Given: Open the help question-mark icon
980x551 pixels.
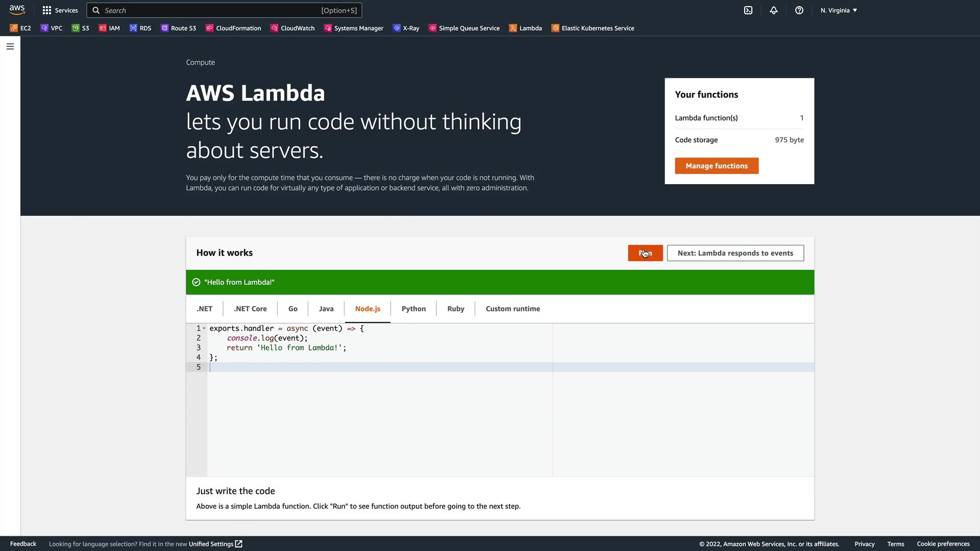Looking at the screenshot, I should [799, 10].
